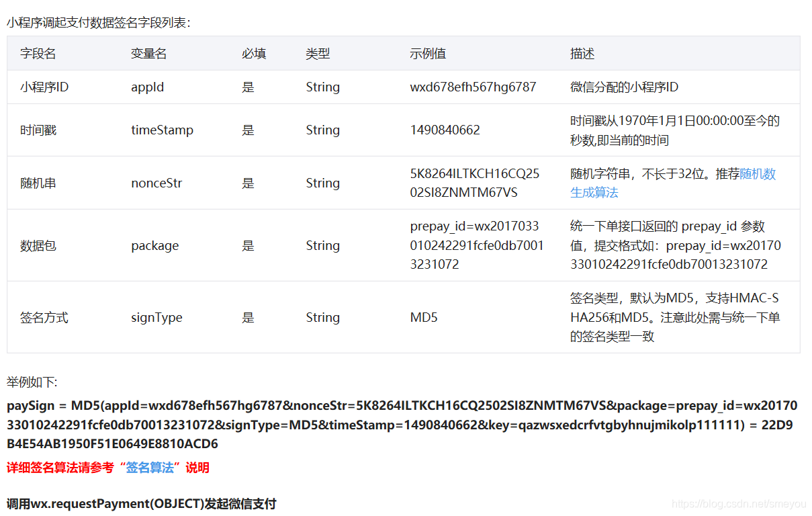
Task: Click the 类型 column header
Action: (x=318, y=53)
